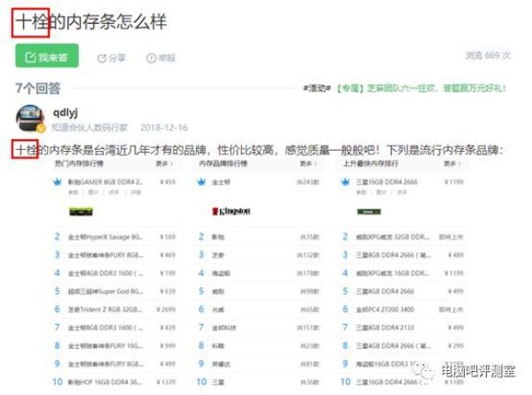This screenshot has width=532, height=395.
Task: Click the 知道合伙人数码行家 user badge text
Action: [x=90, y=128]
